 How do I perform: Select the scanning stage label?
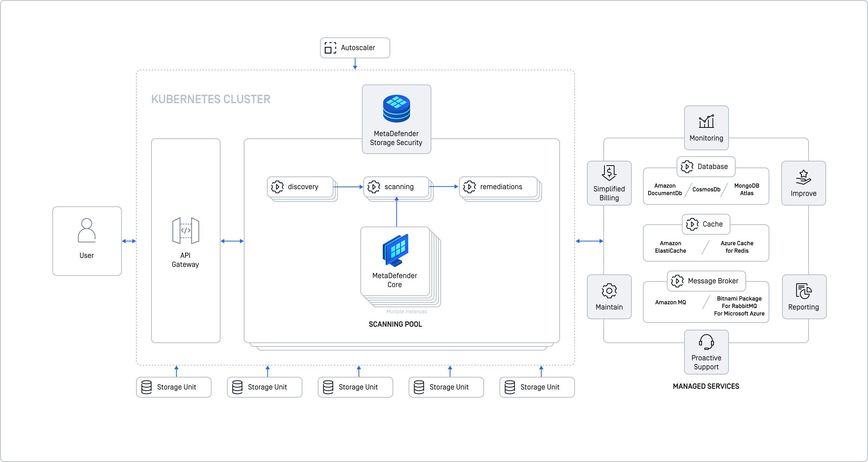tap(399, 187)
